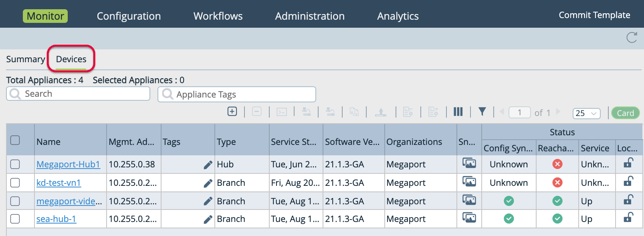Click the add appliance plus icon
The width and height of the screenshot is (644, 236).
pos(232,112)
